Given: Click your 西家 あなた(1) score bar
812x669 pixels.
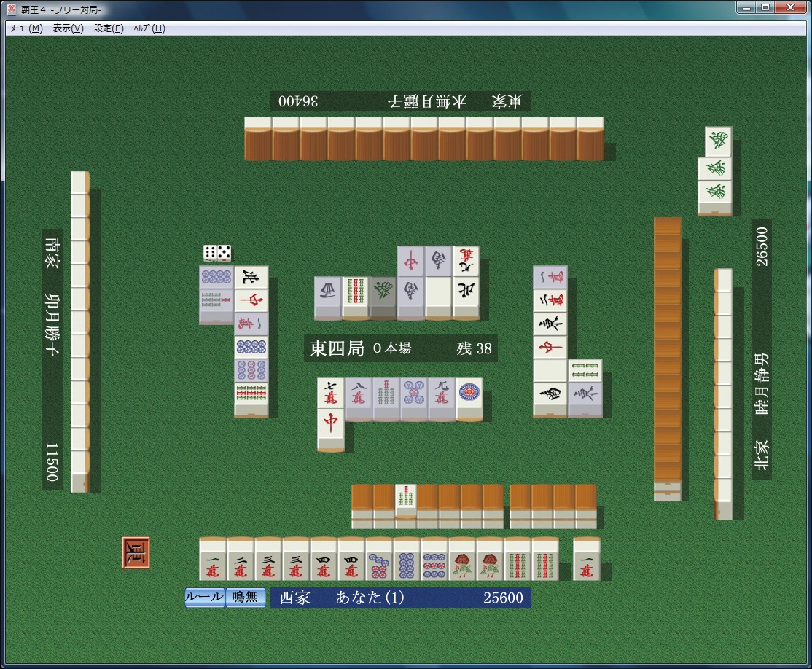Looking at the screenshot, I should pyautogui.click(x=400, y=598).
